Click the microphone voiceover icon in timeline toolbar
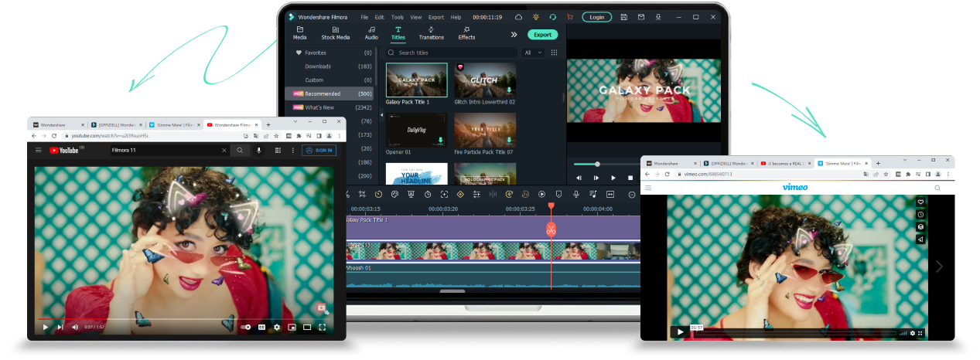The width and height of the screenshot is (980, 360). pyautogui.click(x=575, y=194)
